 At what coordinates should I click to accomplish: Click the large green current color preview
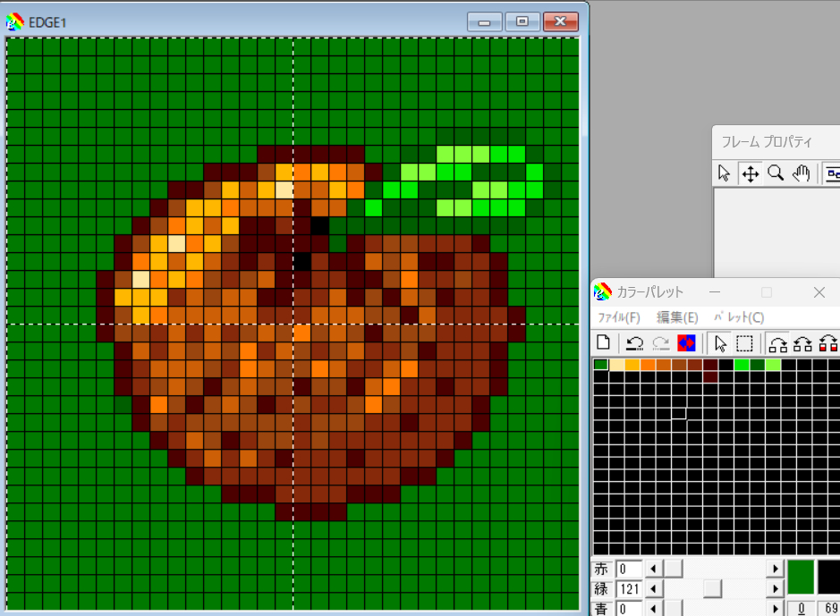pyautogui.click(x=802, y=578)
